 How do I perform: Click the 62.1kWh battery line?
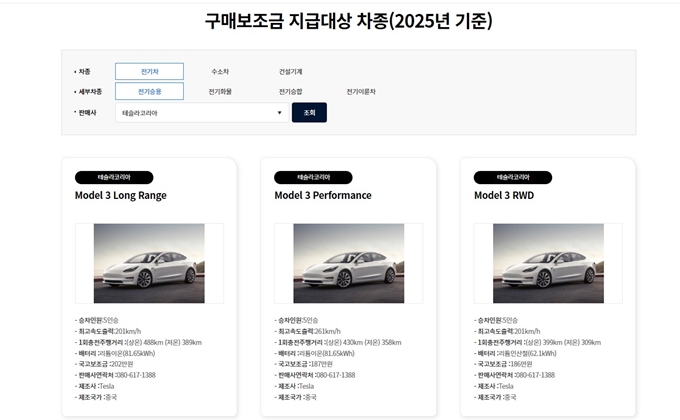[515, 353]
